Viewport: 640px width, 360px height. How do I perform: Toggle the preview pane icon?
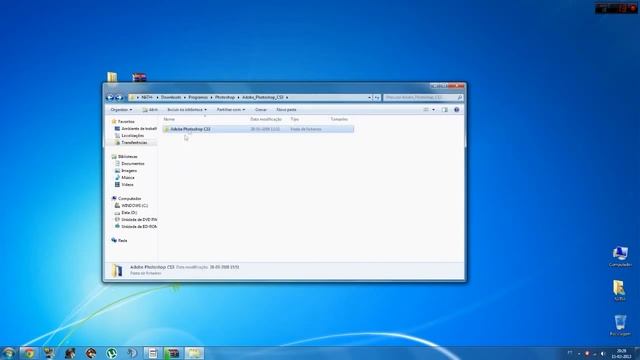445,110
